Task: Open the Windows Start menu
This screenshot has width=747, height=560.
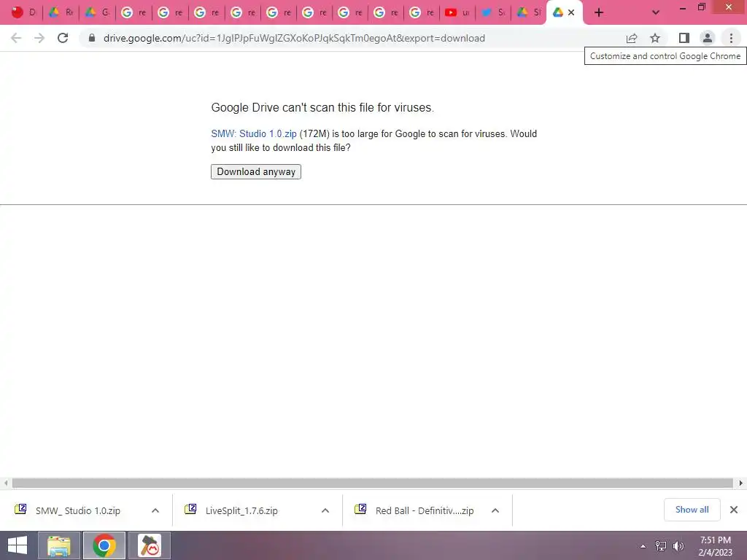Action: (18, 545)
